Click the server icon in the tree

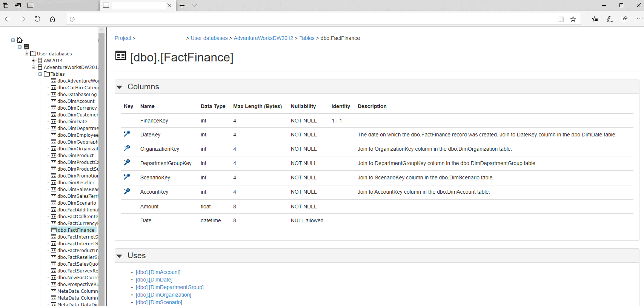point(26,47)
